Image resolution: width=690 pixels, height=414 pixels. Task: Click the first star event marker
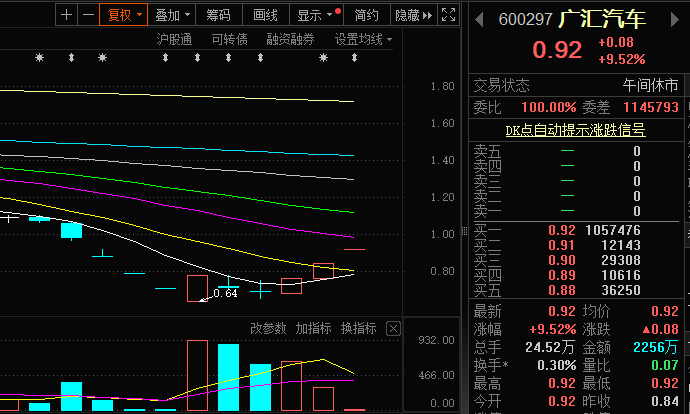[x=40, y=58]
